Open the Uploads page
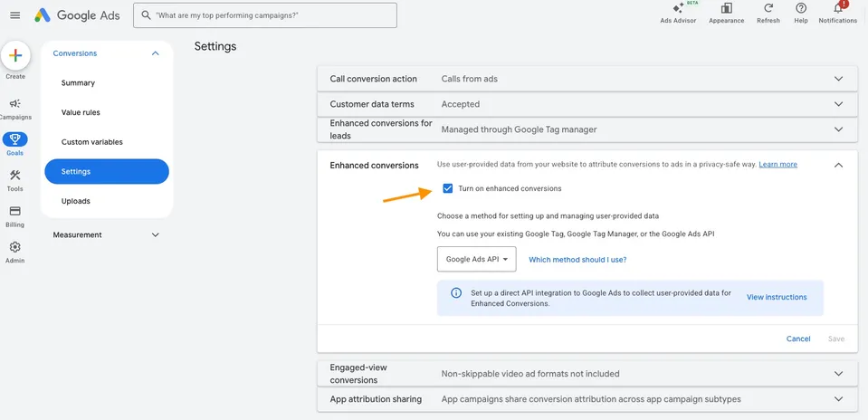Screen dimensions: 868x420 (76, 201)
